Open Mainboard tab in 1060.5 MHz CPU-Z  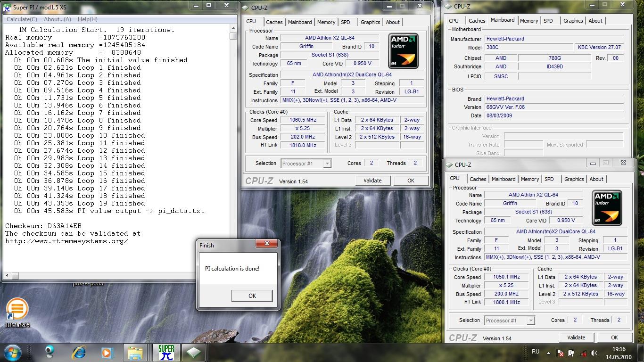300,22
